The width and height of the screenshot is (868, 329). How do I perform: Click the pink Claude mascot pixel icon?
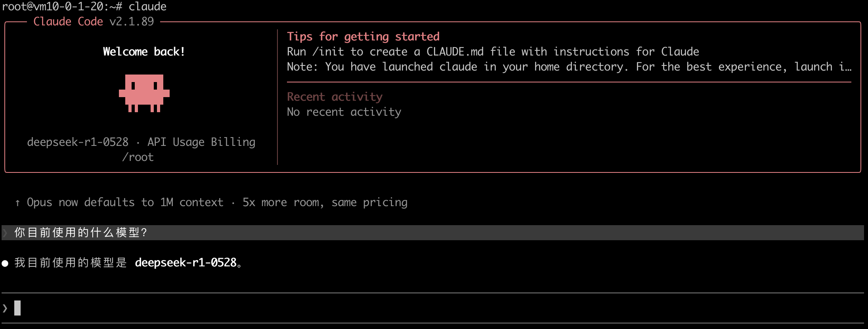coord(144,93)
